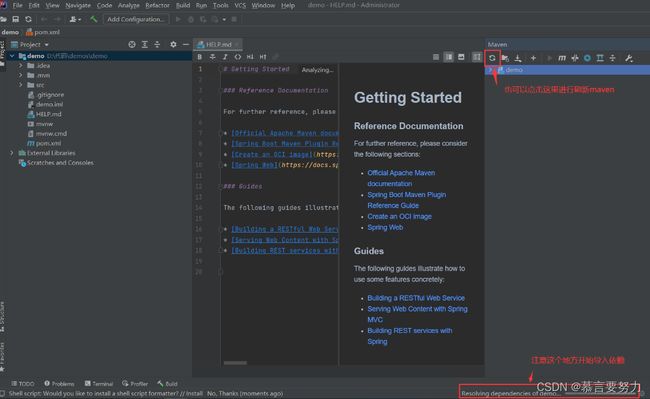Expand all nodes in Project panel
The height and width of the screenshot is (399, 650).
point(144,44)
